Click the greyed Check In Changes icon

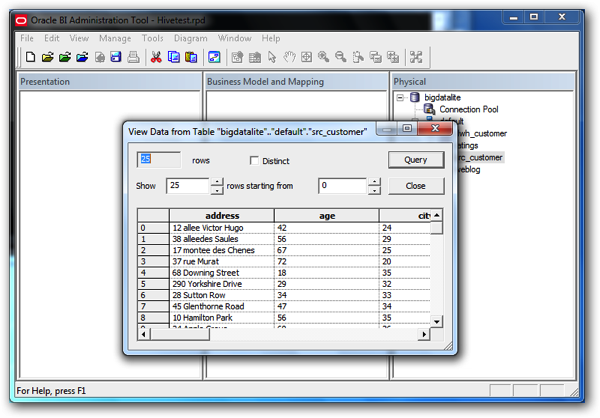tap(99, 57)
